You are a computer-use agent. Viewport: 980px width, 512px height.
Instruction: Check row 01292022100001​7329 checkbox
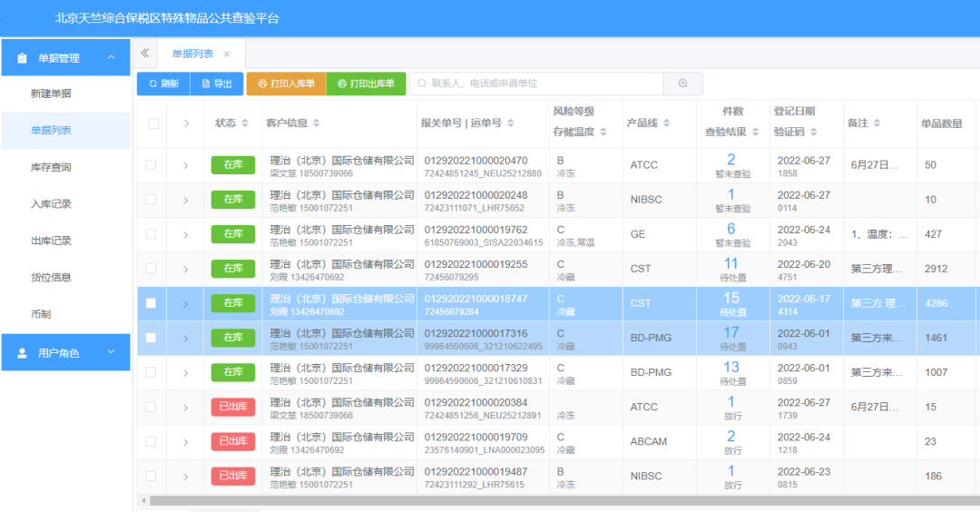coord(151,372)
